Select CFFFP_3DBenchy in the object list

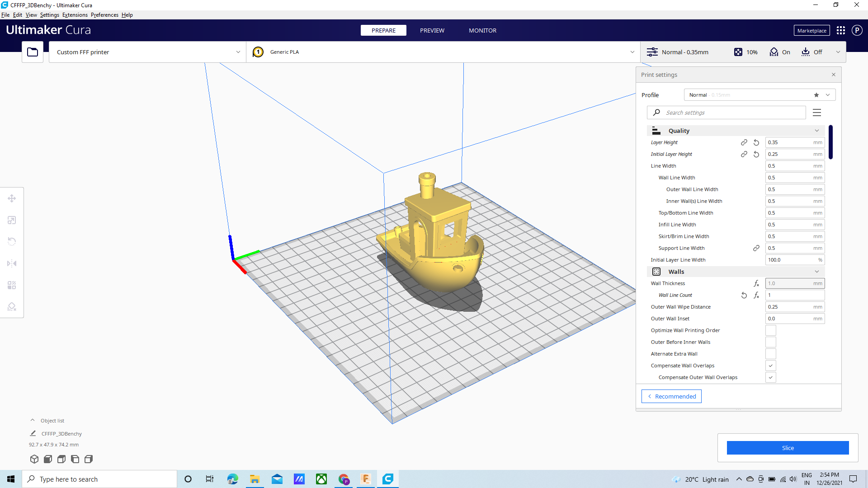[61, 434]
